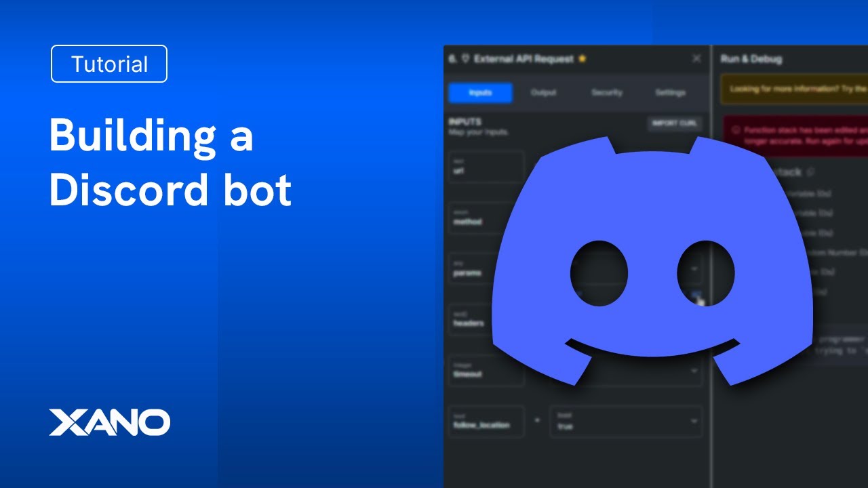
Task: Expand the true dropdown beside follow_location
Action: click(695, 422)
